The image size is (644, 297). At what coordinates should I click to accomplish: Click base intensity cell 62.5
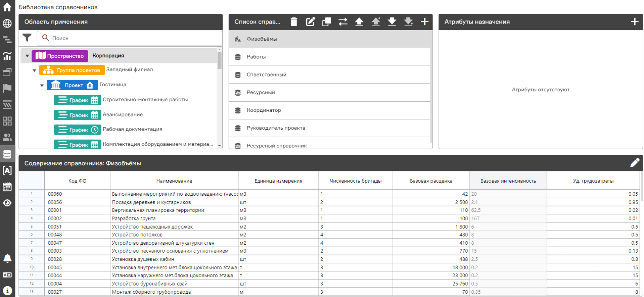(x=508, y=210)
